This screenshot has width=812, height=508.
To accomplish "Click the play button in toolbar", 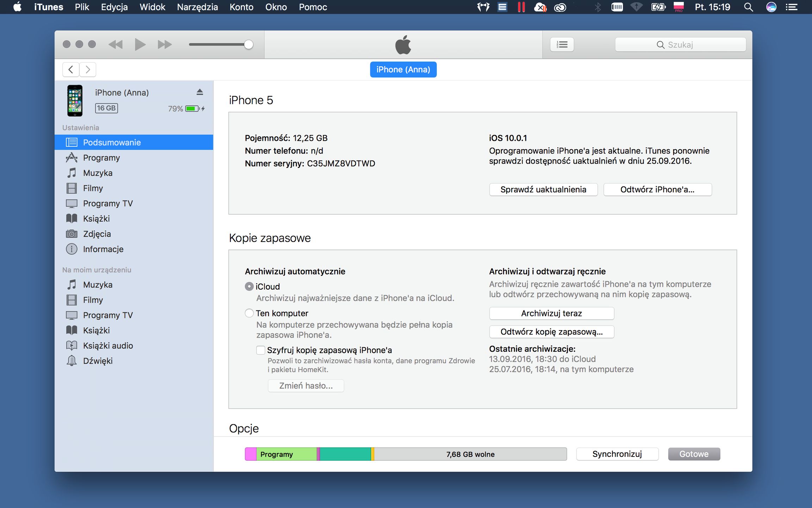I will coord(140,44).
